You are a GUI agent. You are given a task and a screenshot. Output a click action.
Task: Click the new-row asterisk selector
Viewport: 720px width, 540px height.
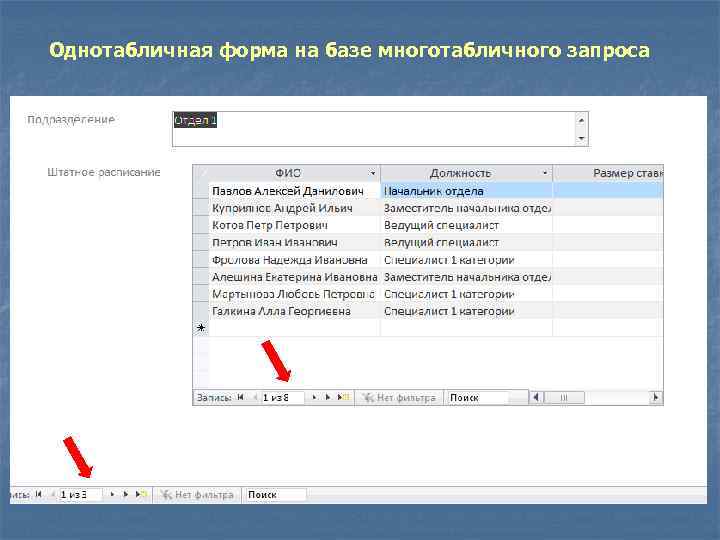[201, 328]
